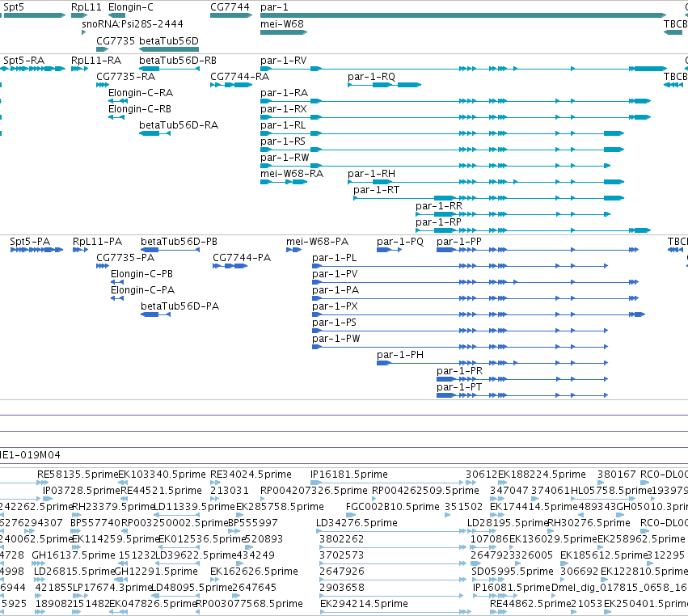Click the par-1-RT transcript label

[x=377, y=190]
